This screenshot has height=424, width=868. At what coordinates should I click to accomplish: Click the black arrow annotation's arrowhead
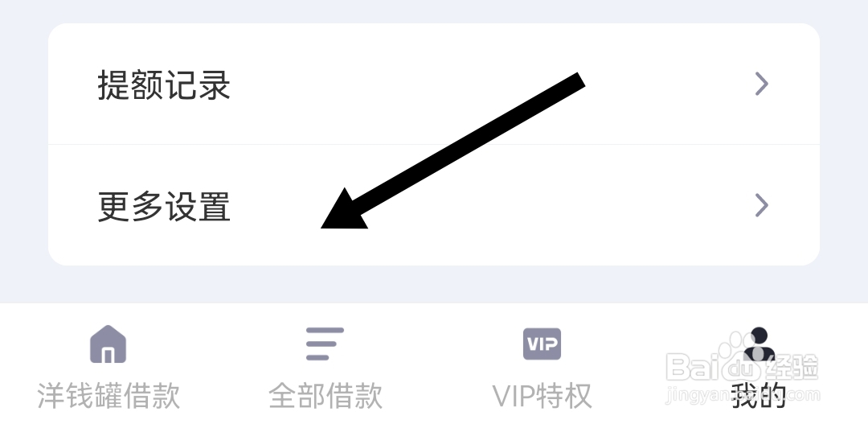pyautogui.click(x=343, y=210)
